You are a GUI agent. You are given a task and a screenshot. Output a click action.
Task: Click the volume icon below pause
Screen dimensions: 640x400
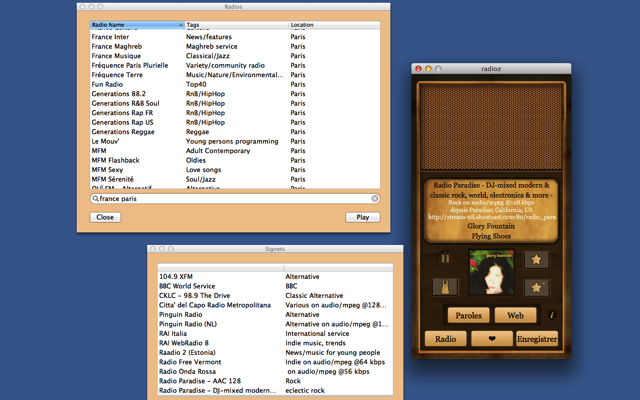pos(445,288)
